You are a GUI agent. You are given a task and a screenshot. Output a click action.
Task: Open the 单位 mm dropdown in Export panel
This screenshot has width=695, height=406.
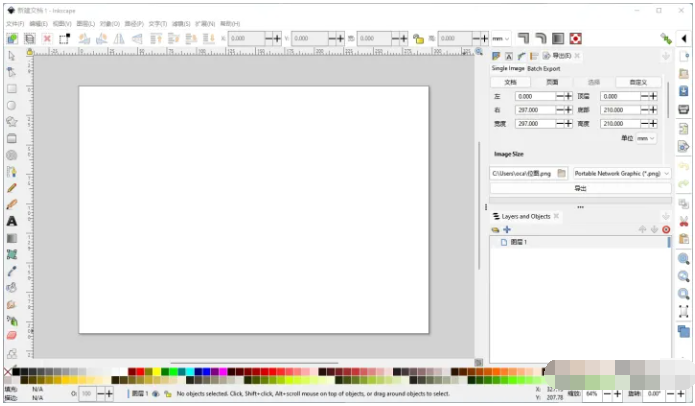(x=646, y=138)
